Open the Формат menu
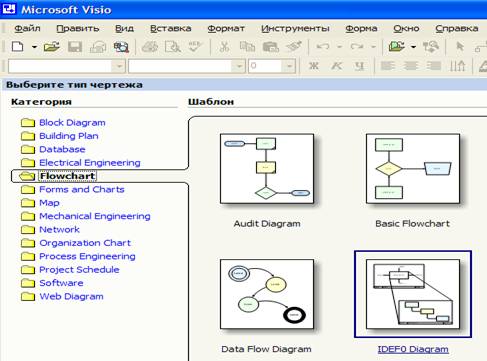This screenshot has height=361, width=487. [x=226, y=29]
